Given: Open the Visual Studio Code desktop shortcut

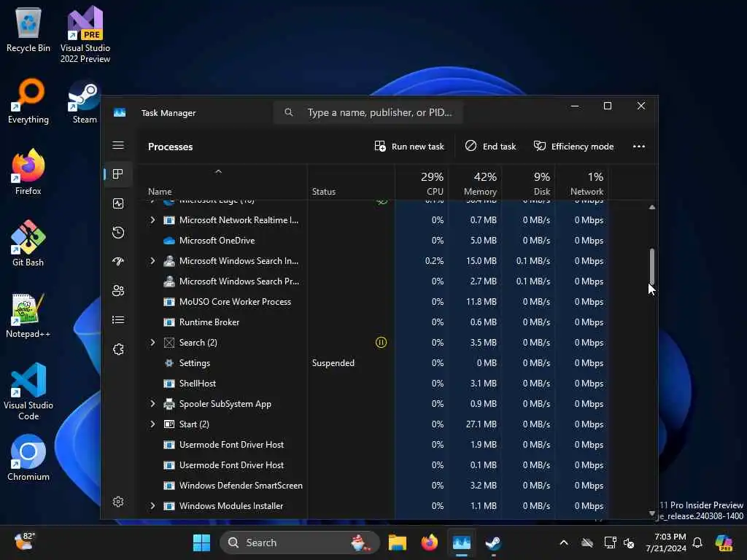Looking at the screenshot, I should click(28, 392).
